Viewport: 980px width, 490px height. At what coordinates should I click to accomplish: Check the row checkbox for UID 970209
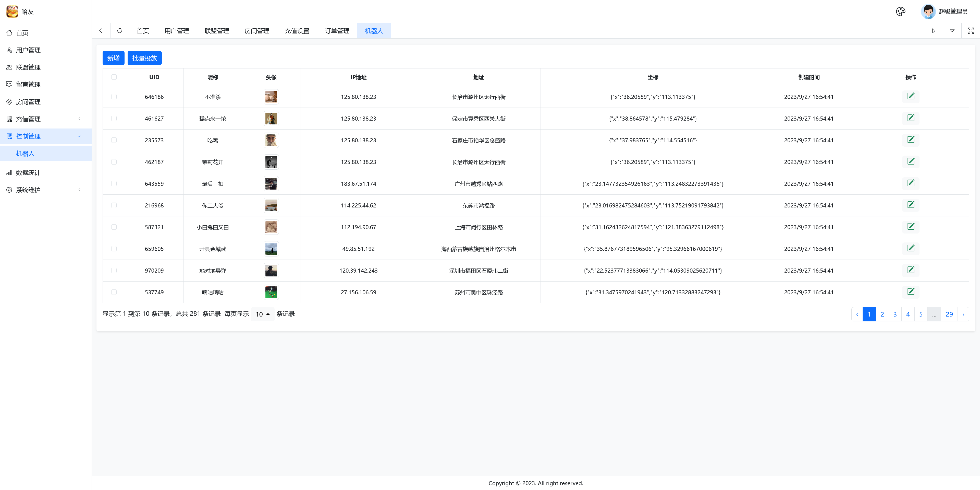point(114,270)
